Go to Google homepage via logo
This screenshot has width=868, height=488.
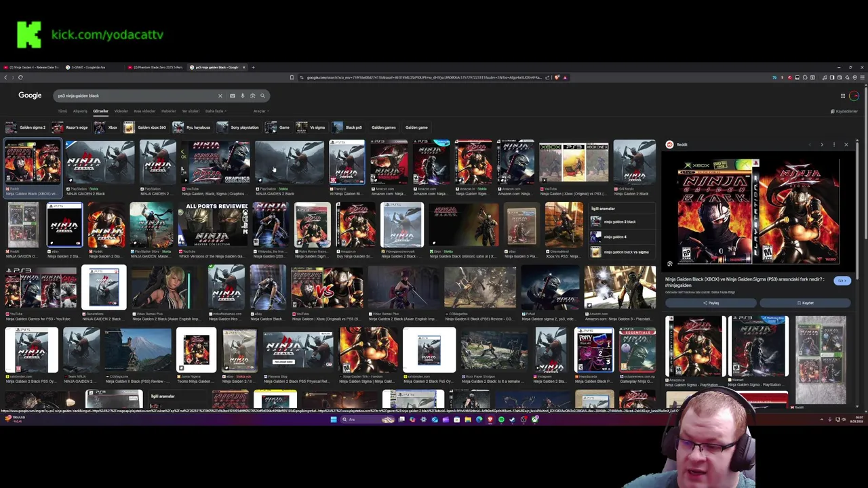coord(30,96)
